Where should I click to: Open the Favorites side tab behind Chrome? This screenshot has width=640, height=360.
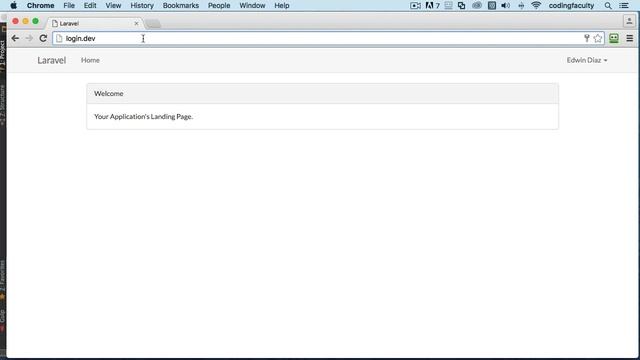(2, 280)
